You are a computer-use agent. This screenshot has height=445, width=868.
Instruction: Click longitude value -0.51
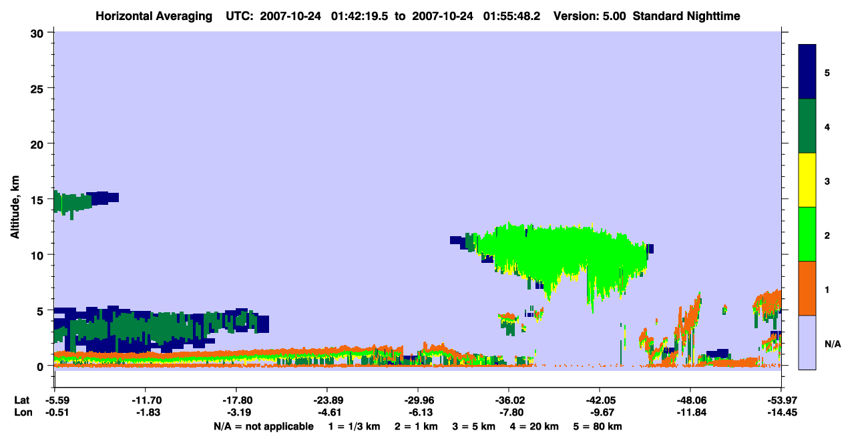[x=55, y=412]
